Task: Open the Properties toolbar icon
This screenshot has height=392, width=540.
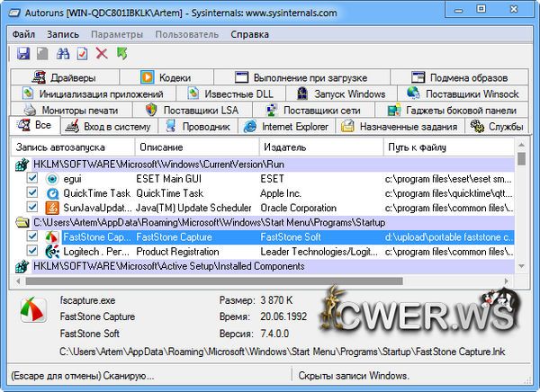Action: pos(82,54)
